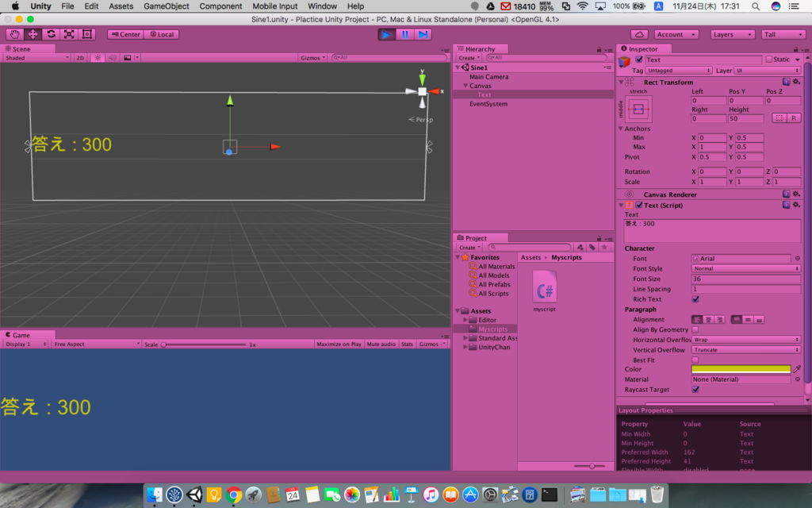Select the Rotate tool in the toolbar
Viewport: 812px width, 508px height.
pyautogui.click(x=51, y=34)
